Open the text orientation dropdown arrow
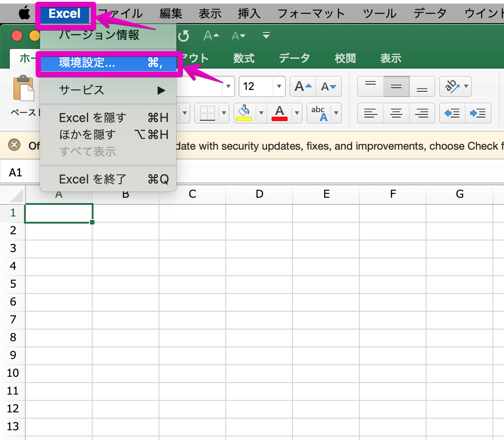 click(466, 86)
